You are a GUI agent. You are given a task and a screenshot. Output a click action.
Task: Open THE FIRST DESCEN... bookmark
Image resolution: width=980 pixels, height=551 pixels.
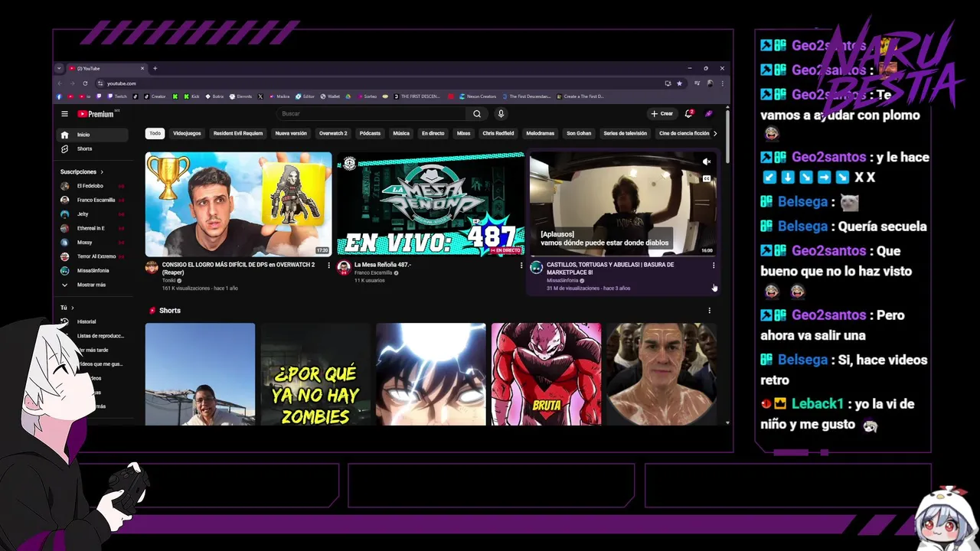click(418, 96)
